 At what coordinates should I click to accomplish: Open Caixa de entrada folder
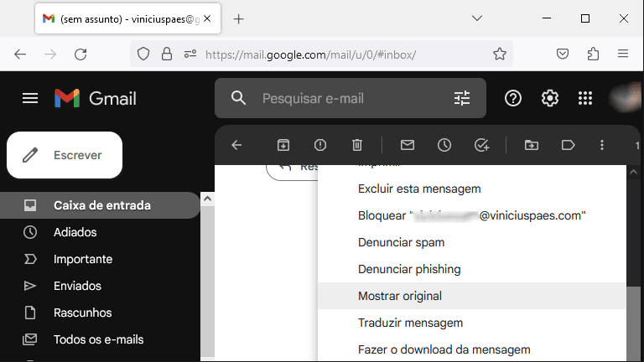pos(101,205)
